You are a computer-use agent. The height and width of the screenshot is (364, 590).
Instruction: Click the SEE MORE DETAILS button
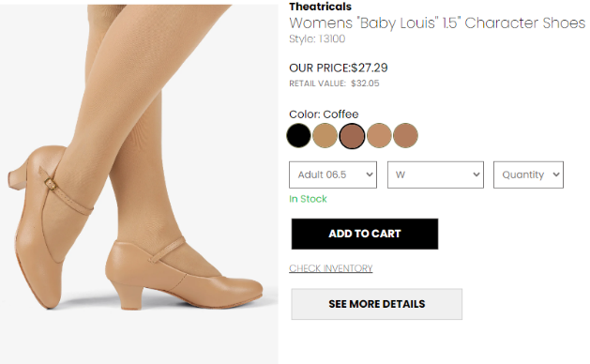click(x=377, y=304)
